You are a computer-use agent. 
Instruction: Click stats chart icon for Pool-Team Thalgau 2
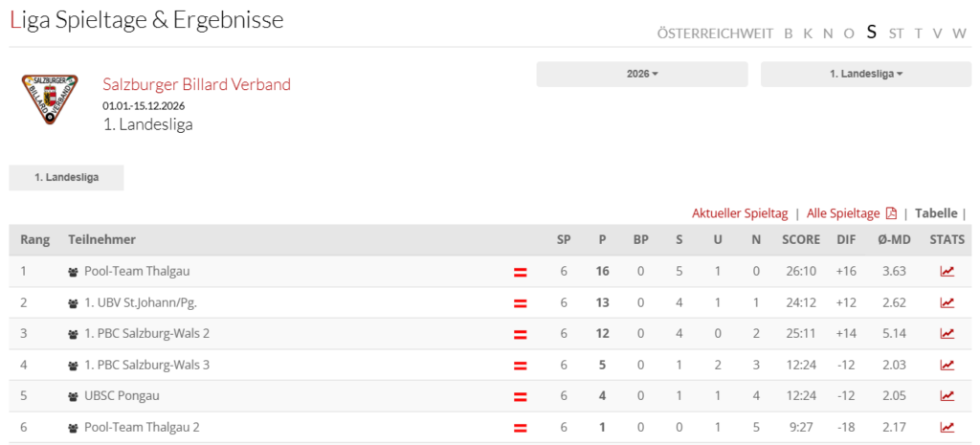pos(947,428)
